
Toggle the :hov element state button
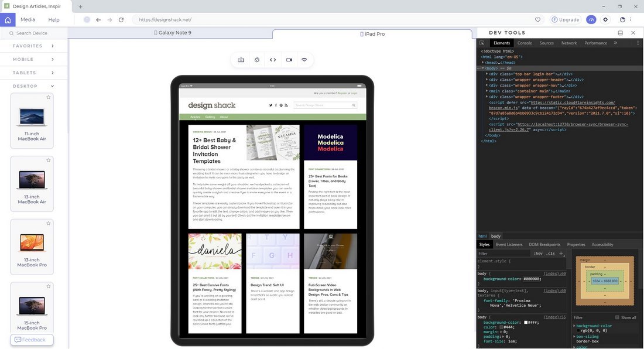[x=538, y=254]
